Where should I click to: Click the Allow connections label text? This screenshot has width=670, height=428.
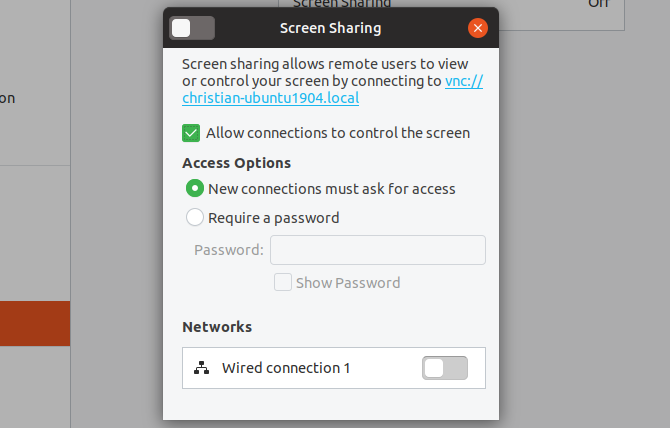338,133
